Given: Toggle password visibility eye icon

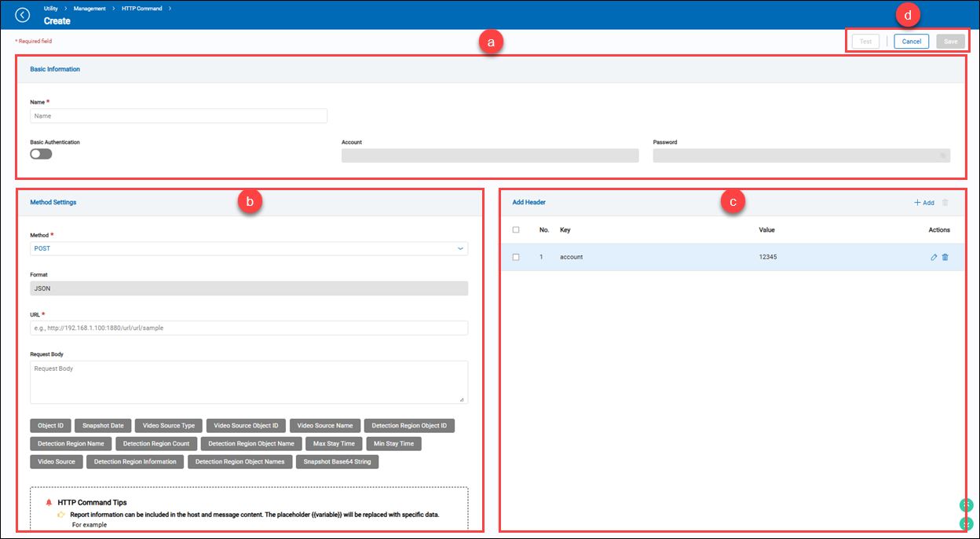Looking at the screenshot, I should coord(942,156).
